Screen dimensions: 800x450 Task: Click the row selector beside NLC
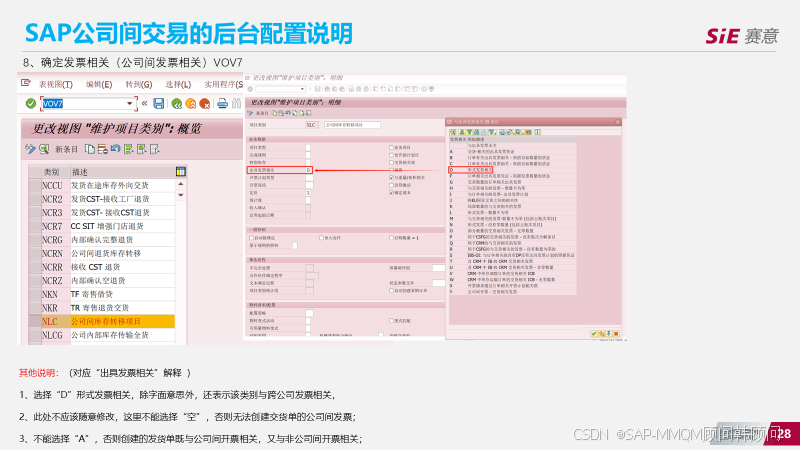[35, 321]
